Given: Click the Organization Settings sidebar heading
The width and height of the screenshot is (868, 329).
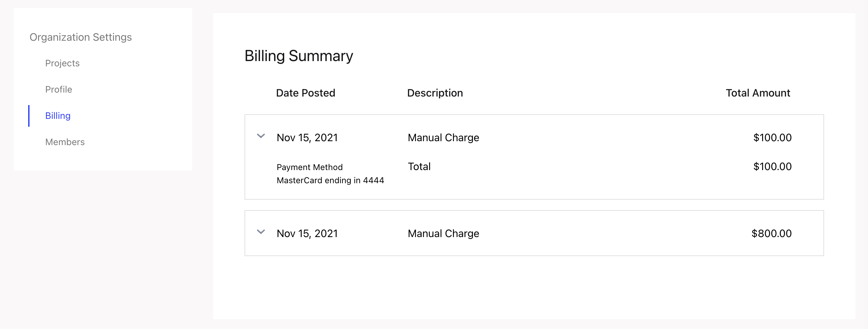Looking at the screenshot, I should [81, 37].
